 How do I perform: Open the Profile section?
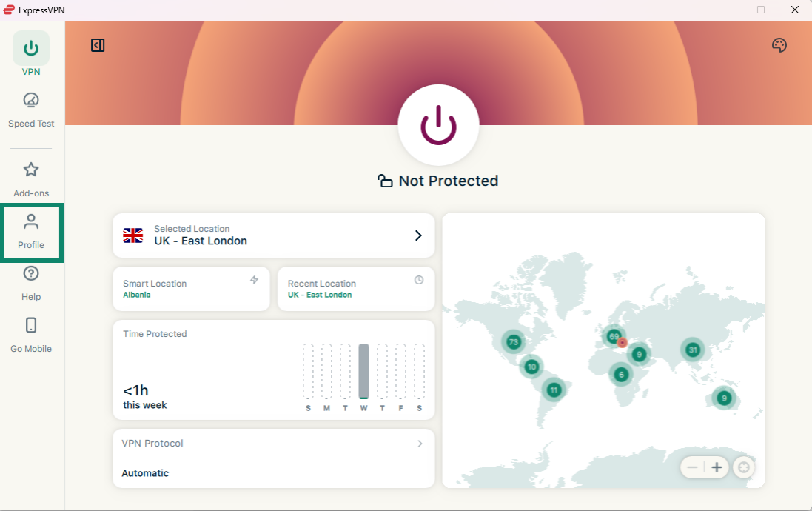click(31, 231)
